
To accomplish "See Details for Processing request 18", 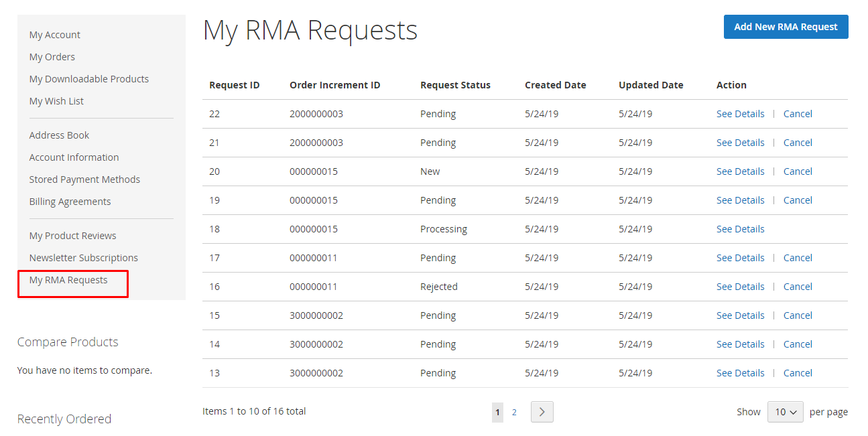I will coord(740,229).
